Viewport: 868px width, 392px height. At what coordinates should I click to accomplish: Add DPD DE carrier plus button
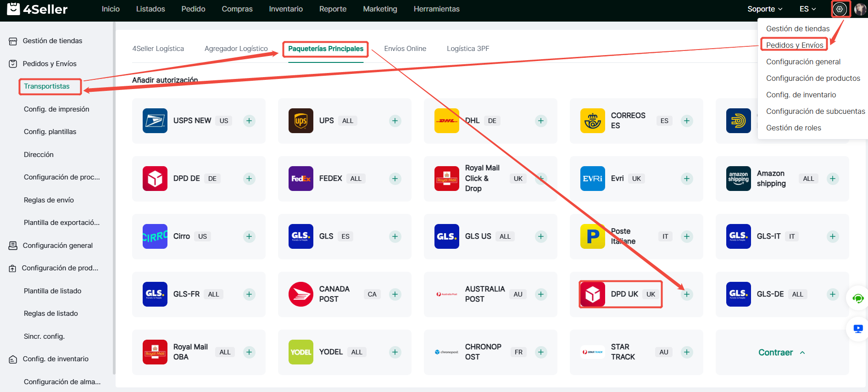click(249, 179)
